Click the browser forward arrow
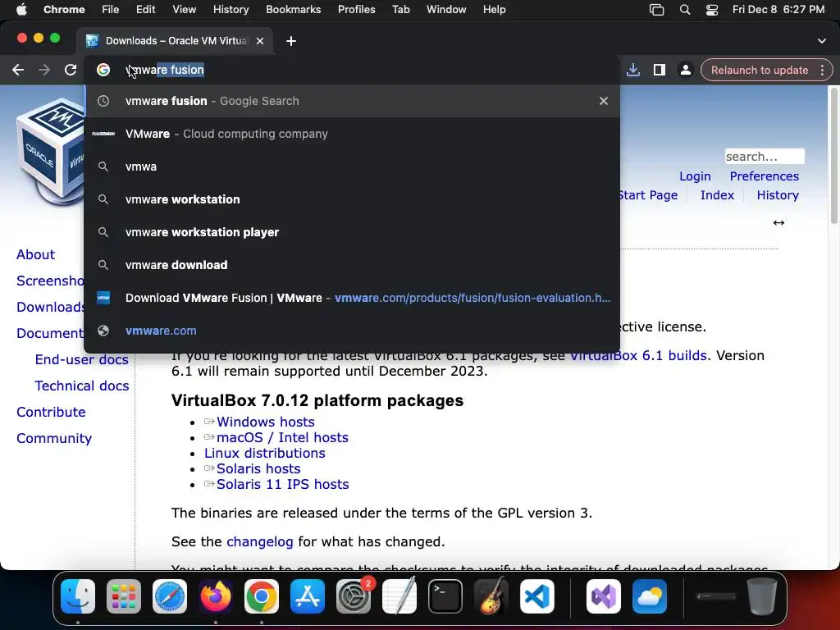 [x=44, y=70]
